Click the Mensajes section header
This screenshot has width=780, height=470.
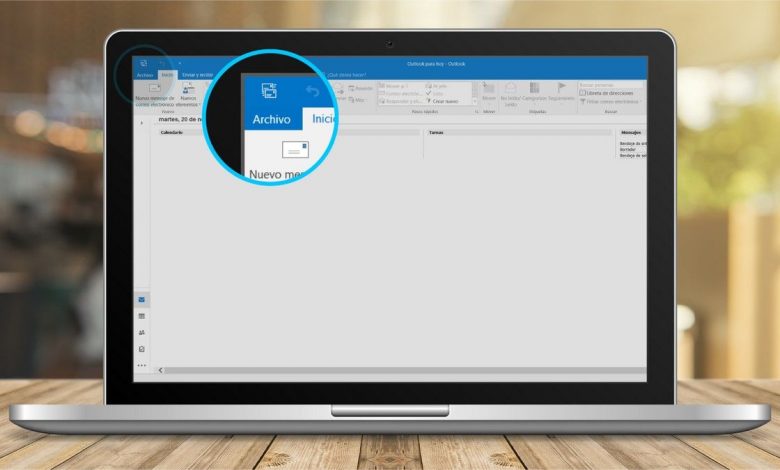point(631,133)
